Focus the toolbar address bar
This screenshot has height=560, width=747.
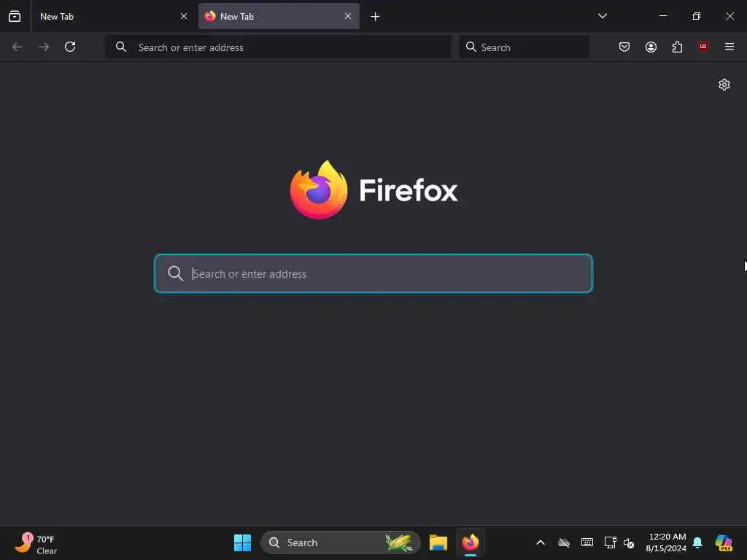(278, 47)
